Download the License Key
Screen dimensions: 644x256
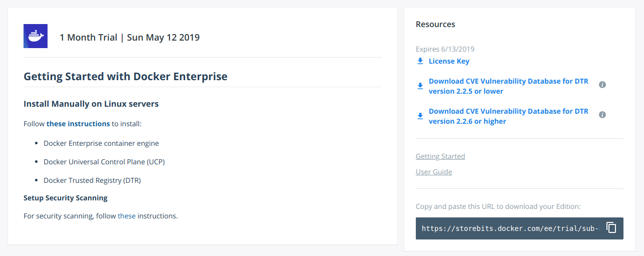tap(449, 61)
